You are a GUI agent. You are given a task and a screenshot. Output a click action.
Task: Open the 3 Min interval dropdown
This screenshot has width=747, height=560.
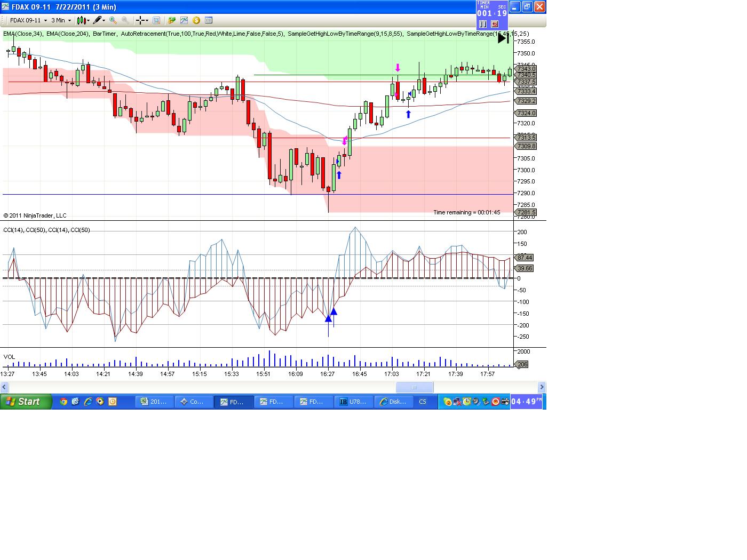61,20
